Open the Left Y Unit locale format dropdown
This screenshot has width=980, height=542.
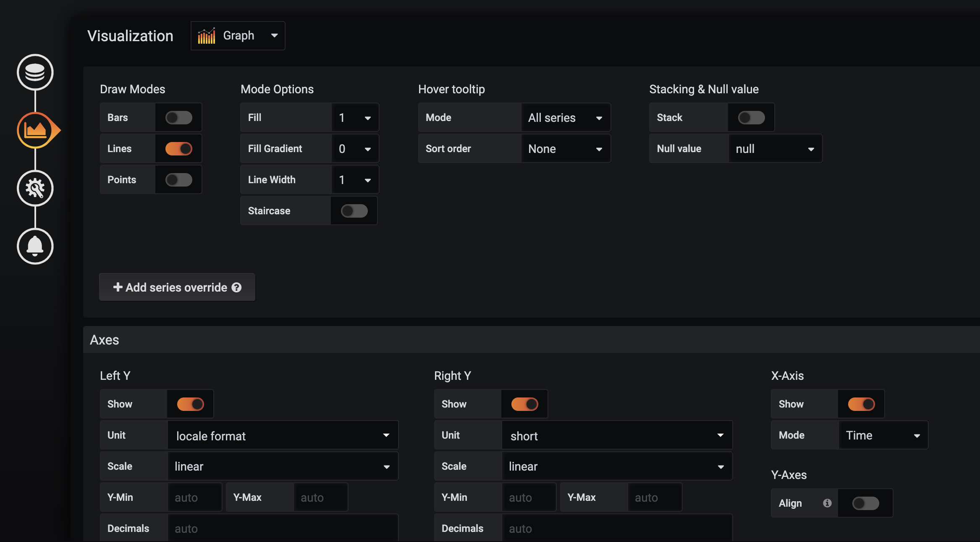coord(282,436)
